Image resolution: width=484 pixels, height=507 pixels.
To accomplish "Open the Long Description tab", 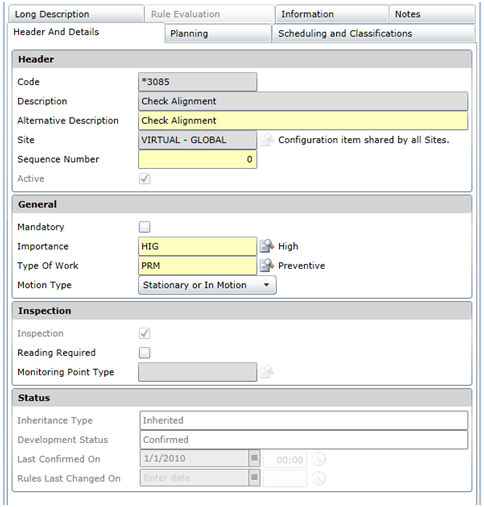I will click(x=76, y=14).
